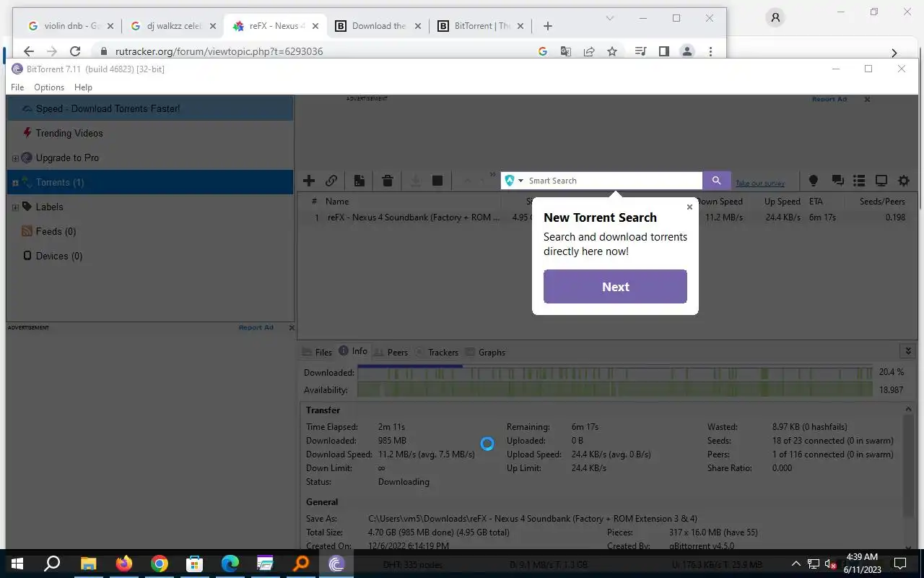The image size is (924, 578).
Task: Click the greyed-out Start torrent arrow icon
Action: pyautogui.click(x=415, y=181)
